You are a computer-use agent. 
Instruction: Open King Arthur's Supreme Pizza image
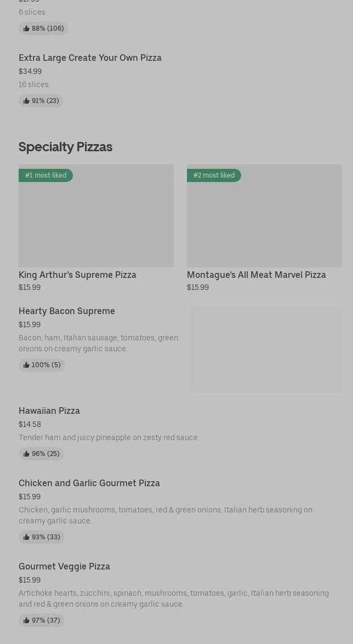(96, 219)
